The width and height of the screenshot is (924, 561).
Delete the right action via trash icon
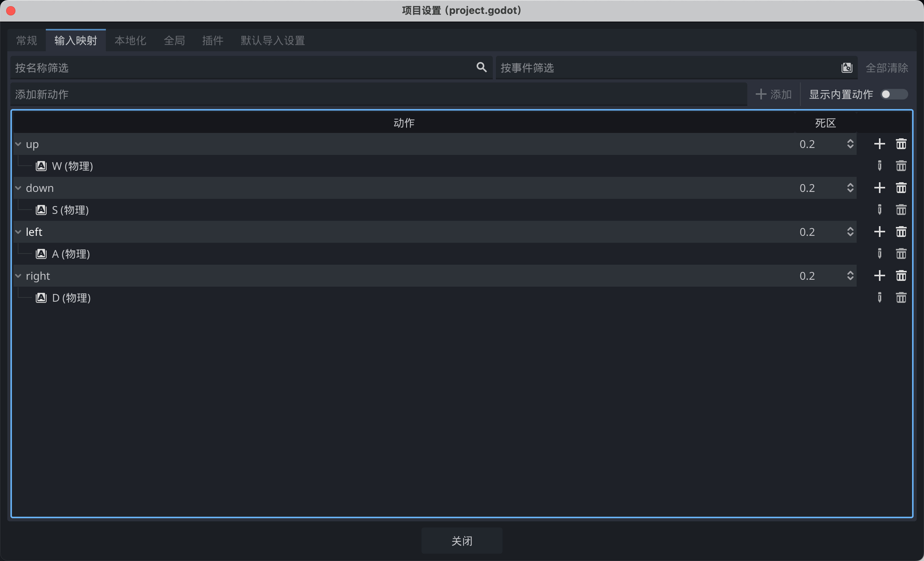click(901, 276)
